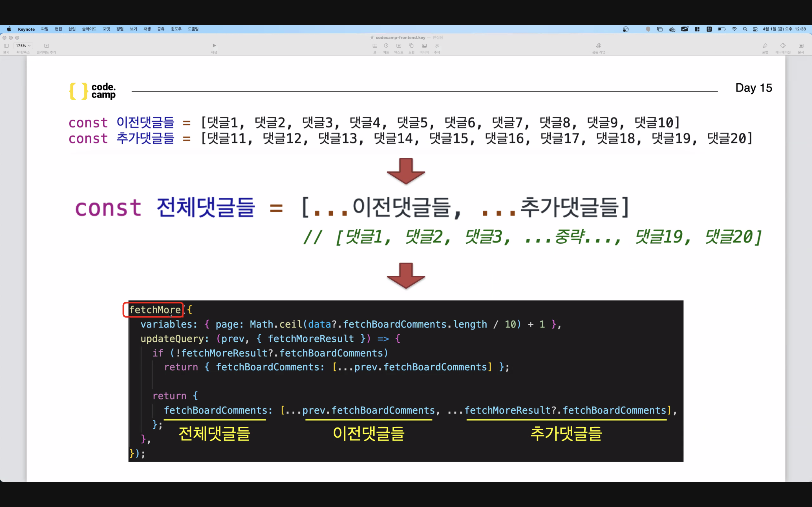
Task: Open 공동 작업 collaboration icon
Action: click(599, 46)
